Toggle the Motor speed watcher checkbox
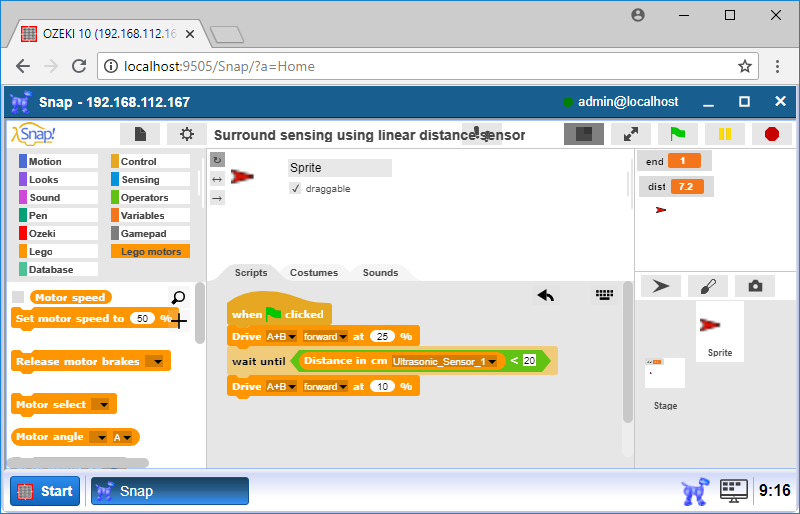Image resolution: width=800 pixels, height=514 pixels. point(18,297)
